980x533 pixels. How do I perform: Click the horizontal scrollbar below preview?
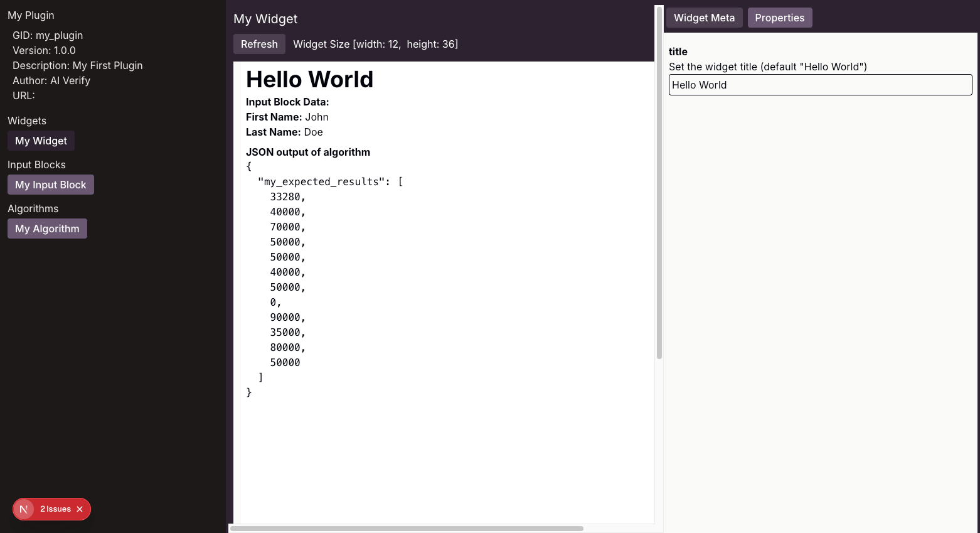[x=407, y=529]
